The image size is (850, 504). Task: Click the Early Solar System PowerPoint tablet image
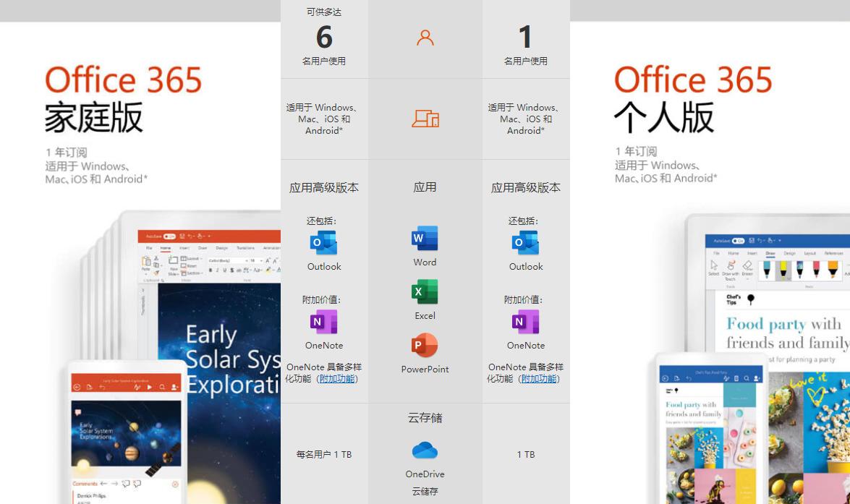(x=200, y=358)
